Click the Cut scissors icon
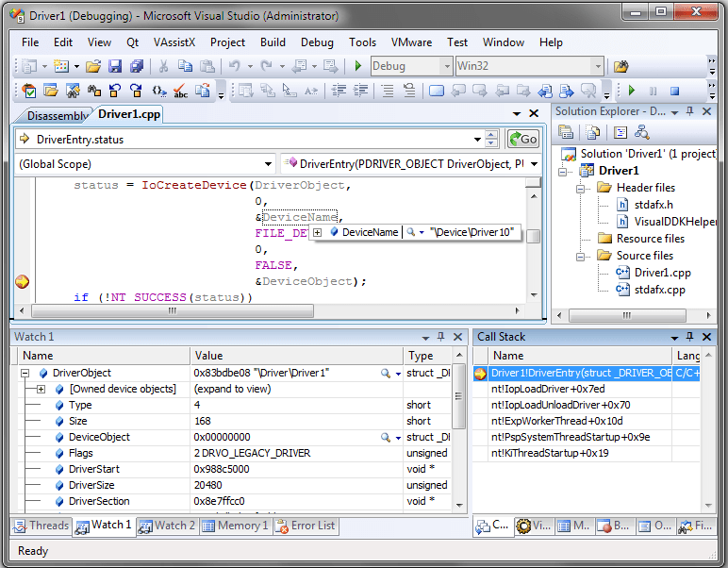728x568 pixels. tap(163, 66)
